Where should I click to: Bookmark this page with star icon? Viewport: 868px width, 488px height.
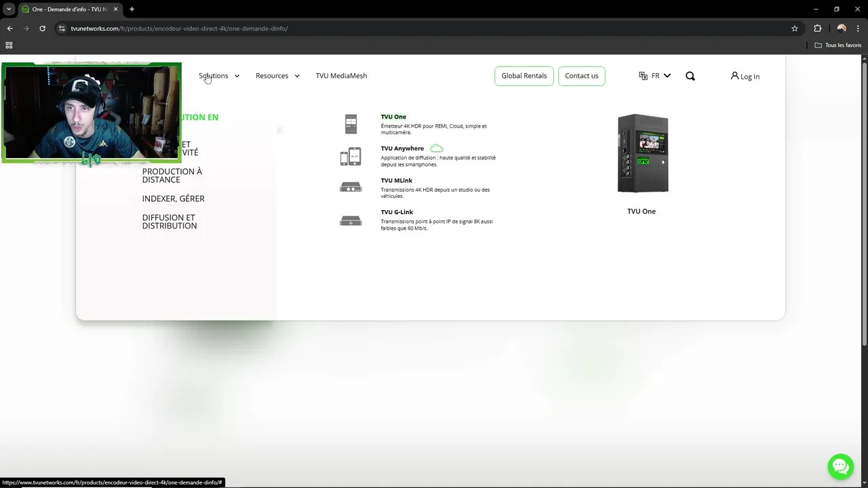pos(795,28)
